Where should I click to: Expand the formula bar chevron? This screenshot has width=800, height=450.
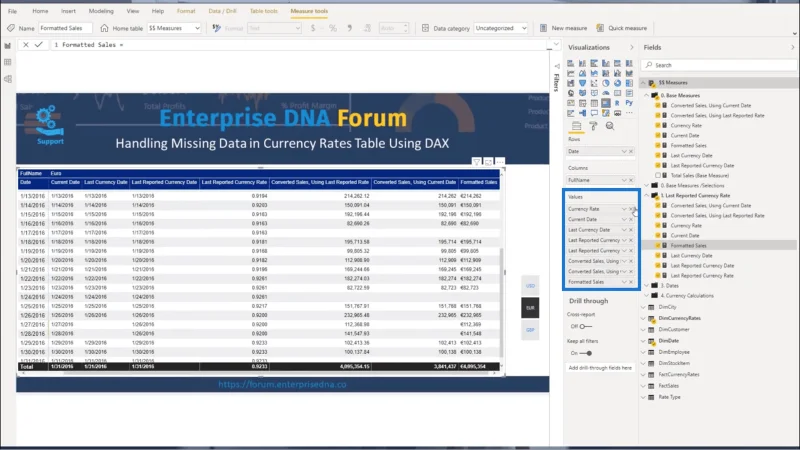[556, 45]
